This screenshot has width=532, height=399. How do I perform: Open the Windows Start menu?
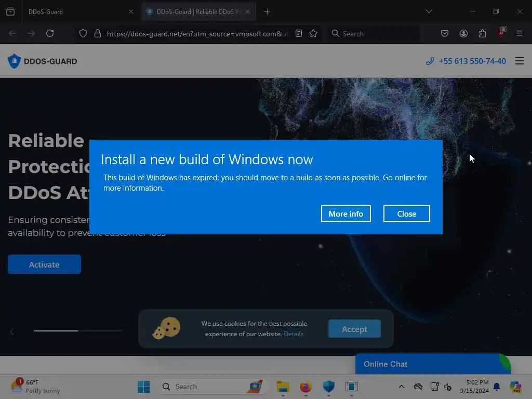point(144,387)
